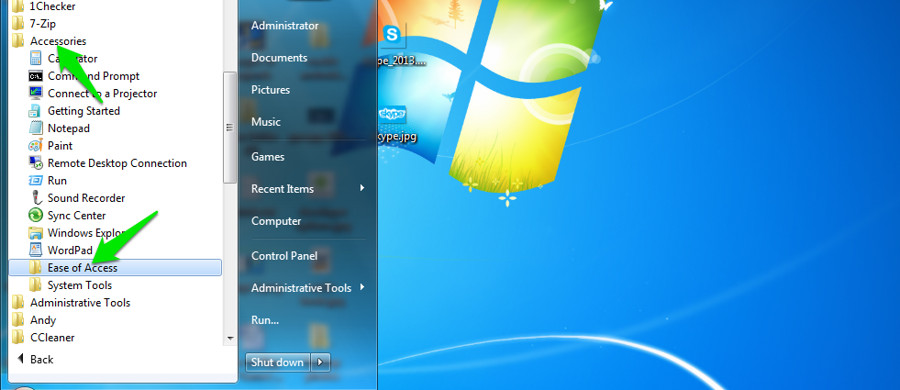The width and height of the screenshot is (900, 390).
Task: Click the Notepad text label
Action: 69,128
